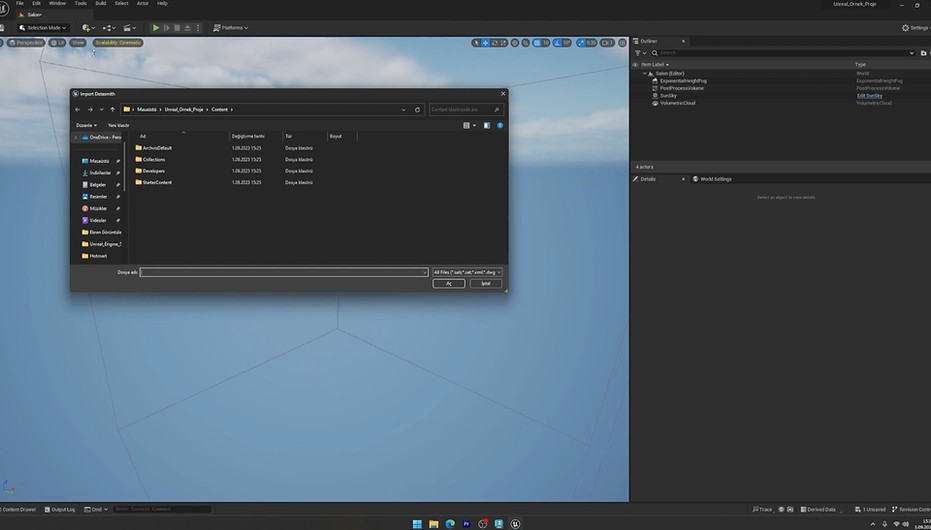Toggle the dialog preview pane icon
The width and height of the screenshot is (931, 530).
click(487, 126)
